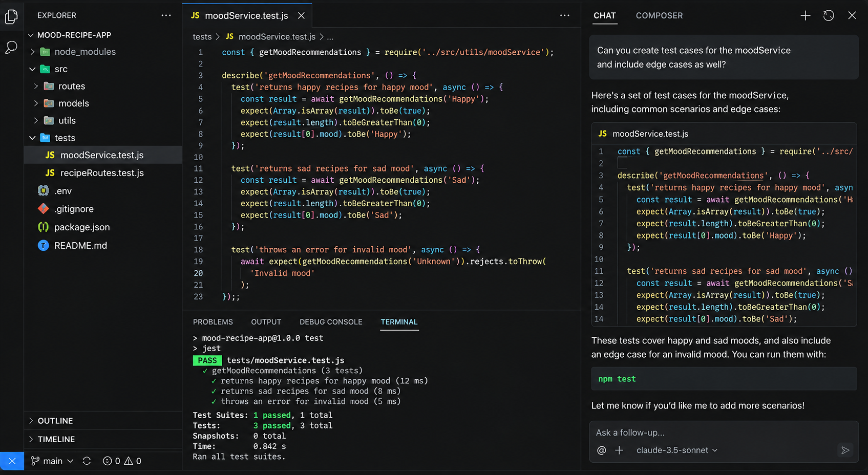This screenshot has height=475, width=868.
Task: Expand the OUTLINE section
Action: coord(103,421)
